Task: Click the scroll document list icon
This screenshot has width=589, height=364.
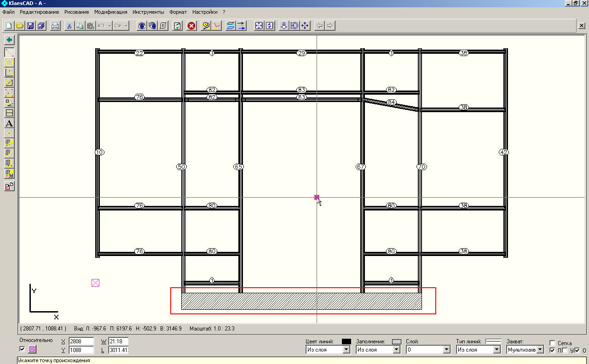Action: tap(163, 26)
